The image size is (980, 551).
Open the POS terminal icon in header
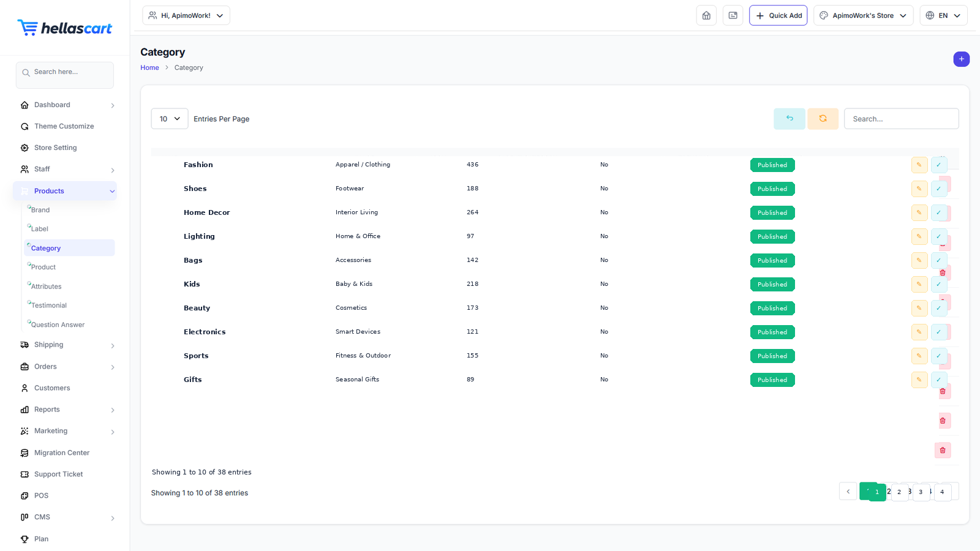pos(733,15)
